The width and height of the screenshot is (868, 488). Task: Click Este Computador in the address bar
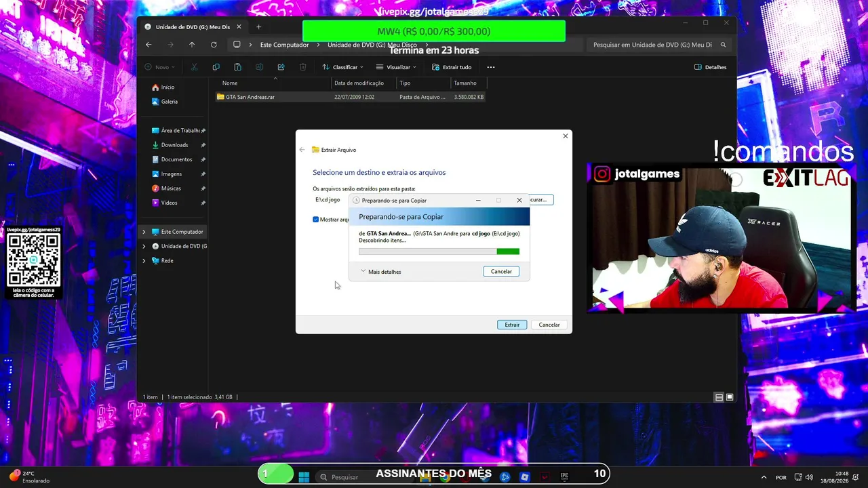click(x=284, y=45)
